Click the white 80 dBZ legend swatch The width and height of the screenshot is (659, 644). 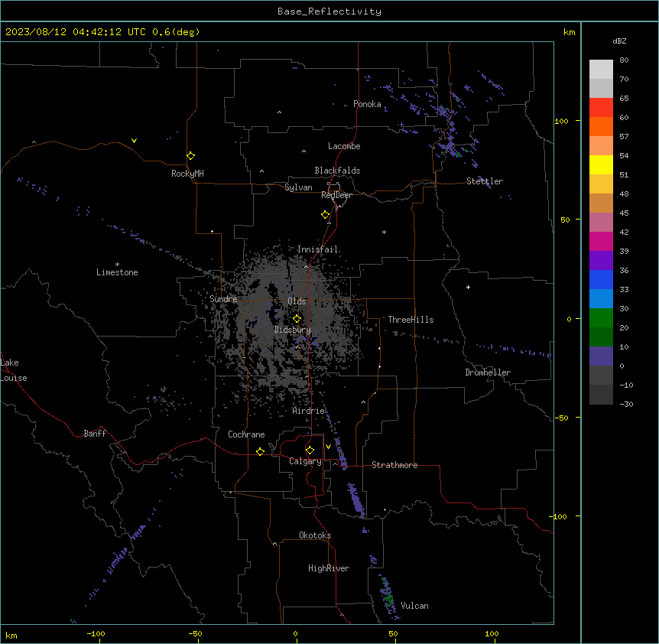(x=601, y=70)
